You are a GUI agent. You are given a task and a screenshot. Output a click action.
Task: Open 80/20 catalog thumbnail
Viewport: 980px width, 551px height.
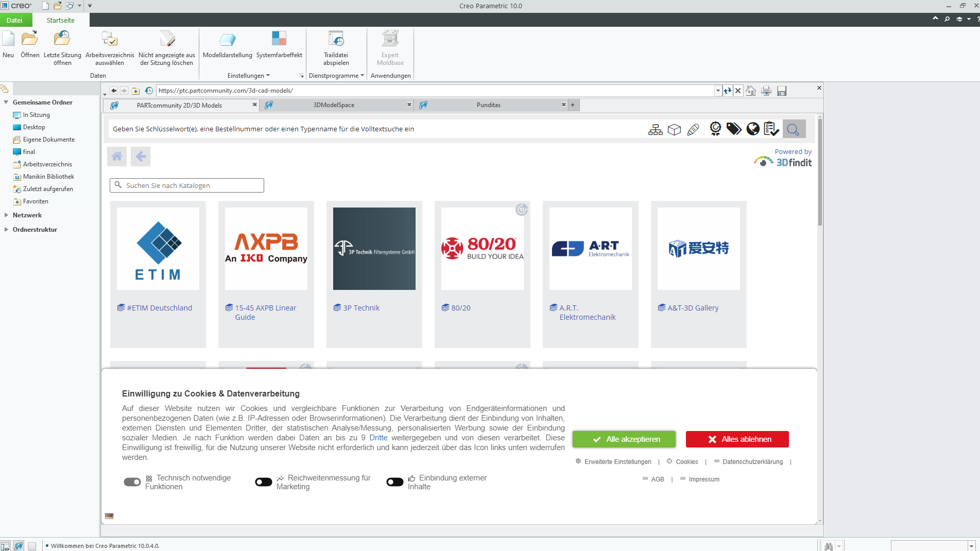point(483,249)
